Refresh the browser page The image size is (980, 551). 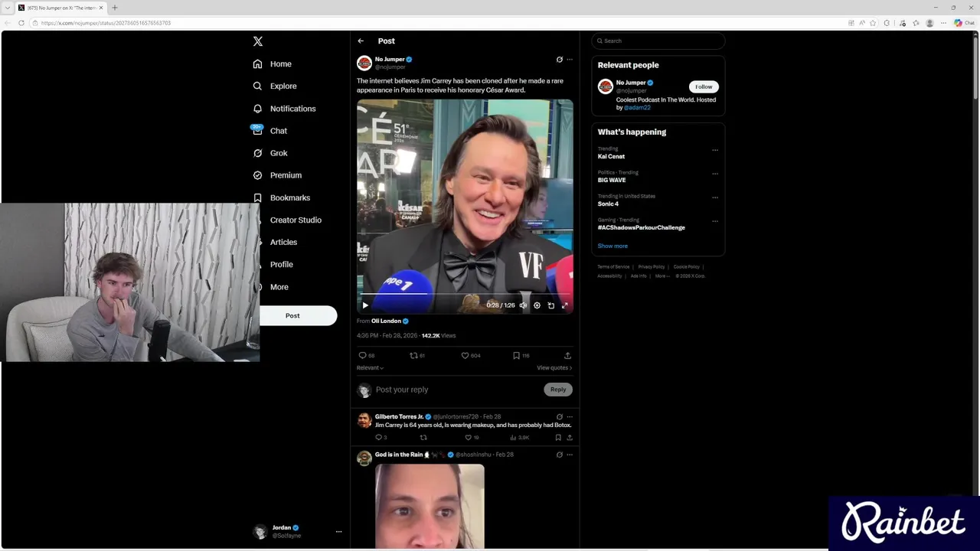click(21, 24)
